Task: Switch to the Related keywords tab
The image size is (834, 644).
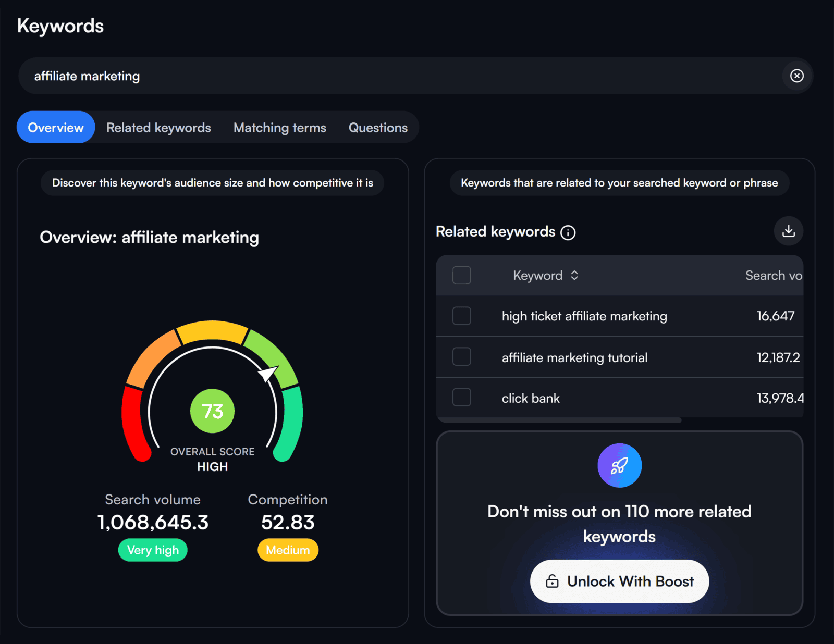Action: (x=158, y=127)
